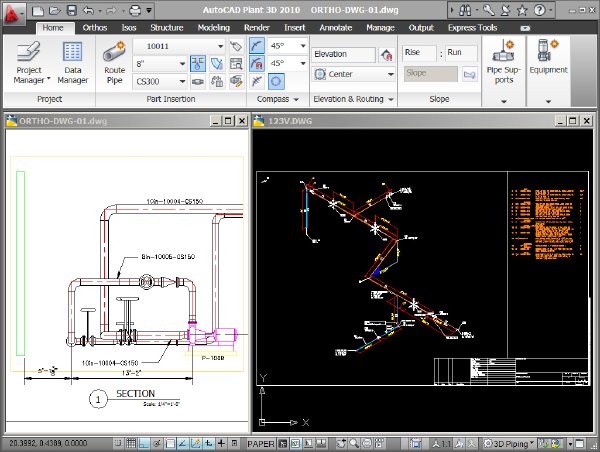Toggle Polar Tracking in the status bar
Image resolution: width=600 pixels, height=452 pixels.
click(x=157, y=444)
